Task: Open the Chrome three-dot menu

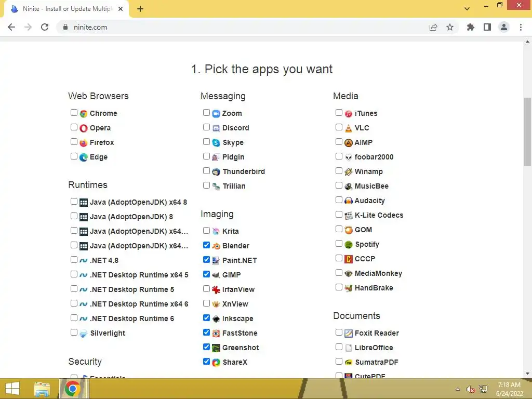Action: 521,27
